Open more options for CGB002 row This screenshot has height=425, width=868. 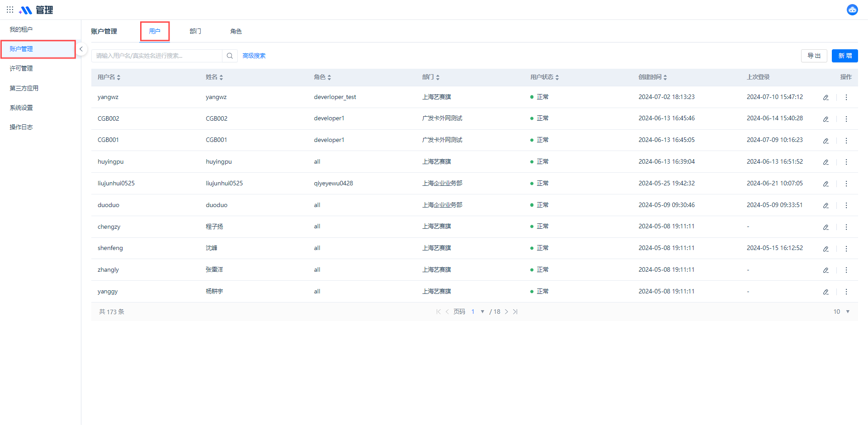point(846,119)
